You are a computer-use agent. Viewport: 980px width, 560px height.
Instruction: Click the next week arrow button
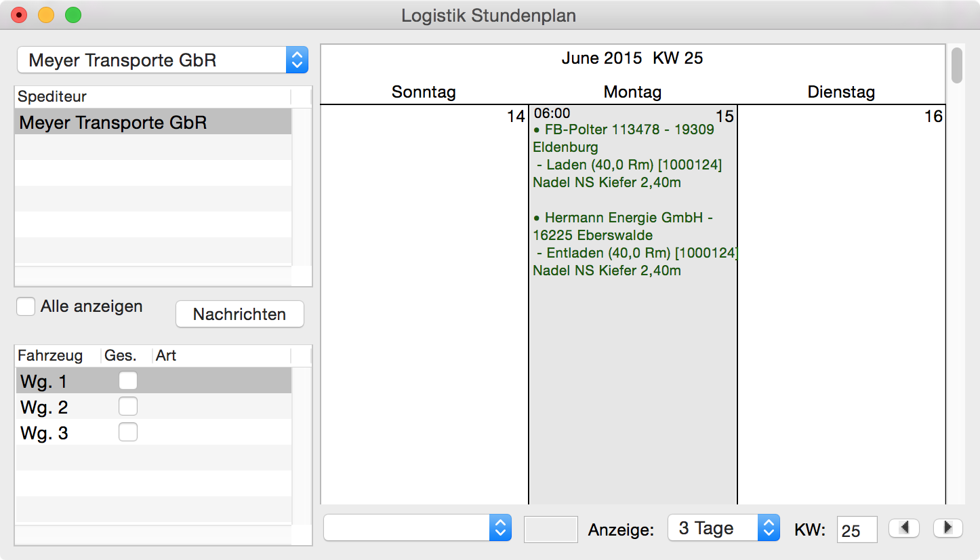click(947, 528)
